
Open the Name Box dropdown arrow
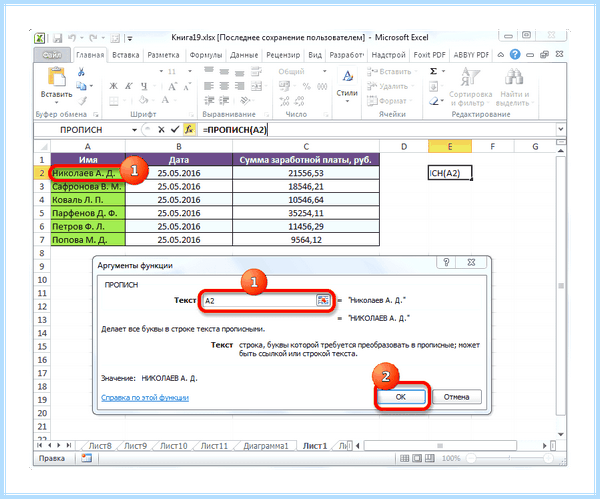[x=134, y=130]
